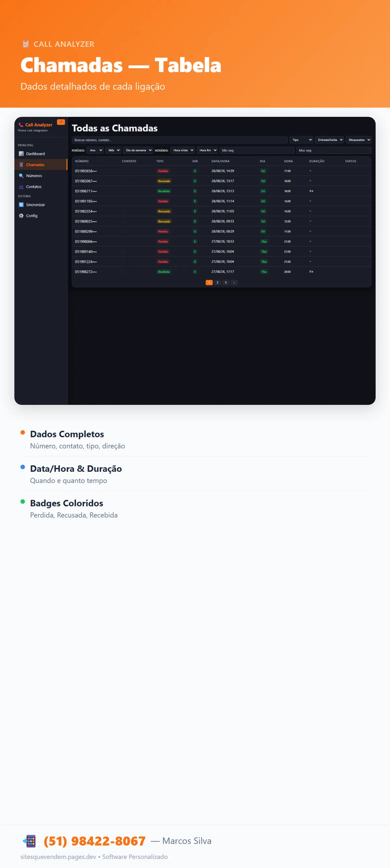
Task: Expand the Dia da semana dropdown
Action: (138, 150)
